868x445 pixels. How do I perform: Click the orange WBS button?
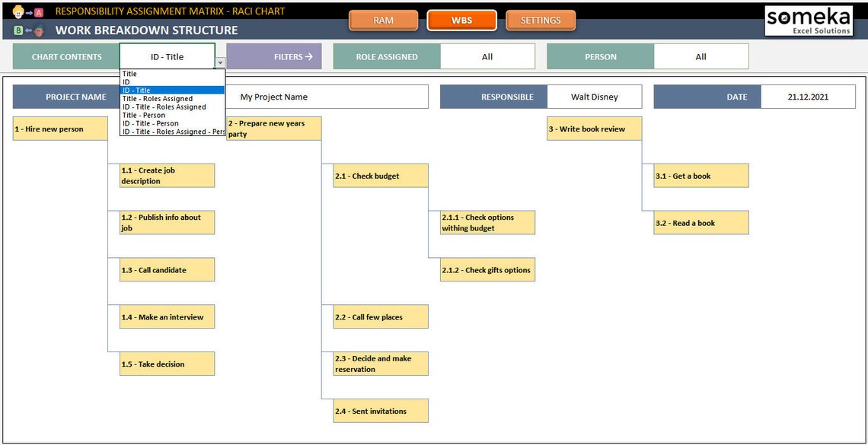(x=462, y=21)
